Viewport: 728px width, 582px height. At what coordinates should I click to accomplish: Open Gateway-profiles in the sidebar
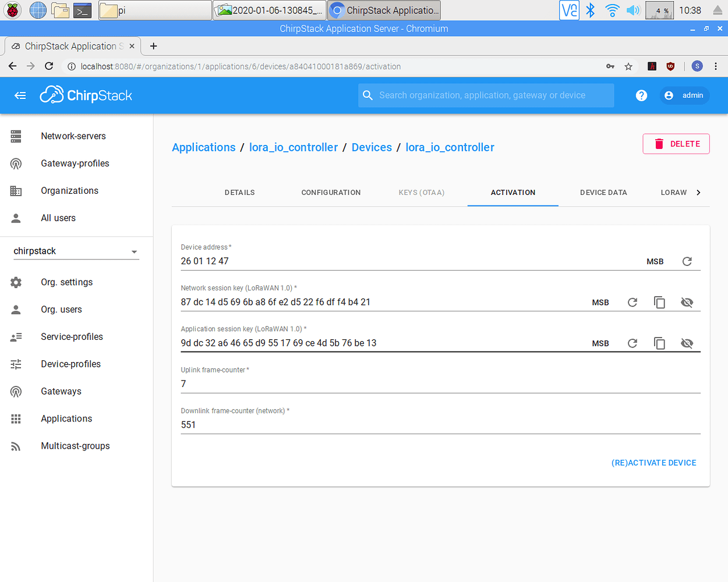(x=75, y=164)
